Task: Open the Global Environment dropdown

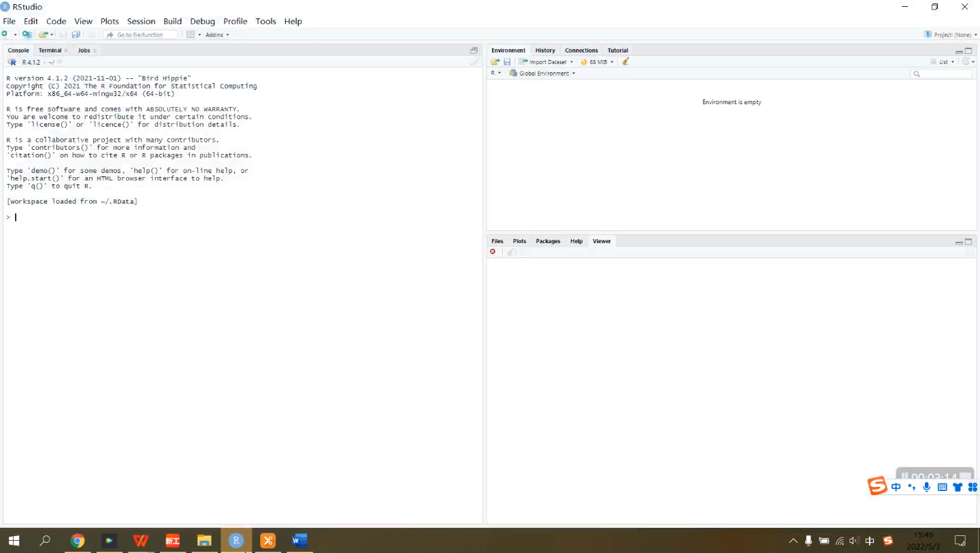Action: pos(542,73)
